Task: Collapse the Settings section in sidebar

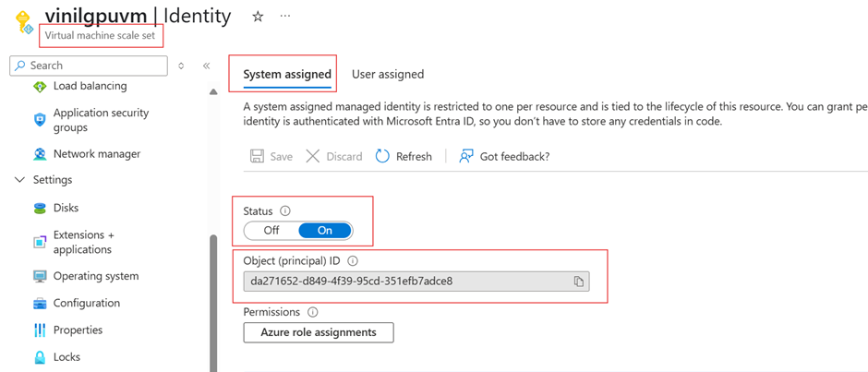Action: pyautogui.click(x=20, y=180)
